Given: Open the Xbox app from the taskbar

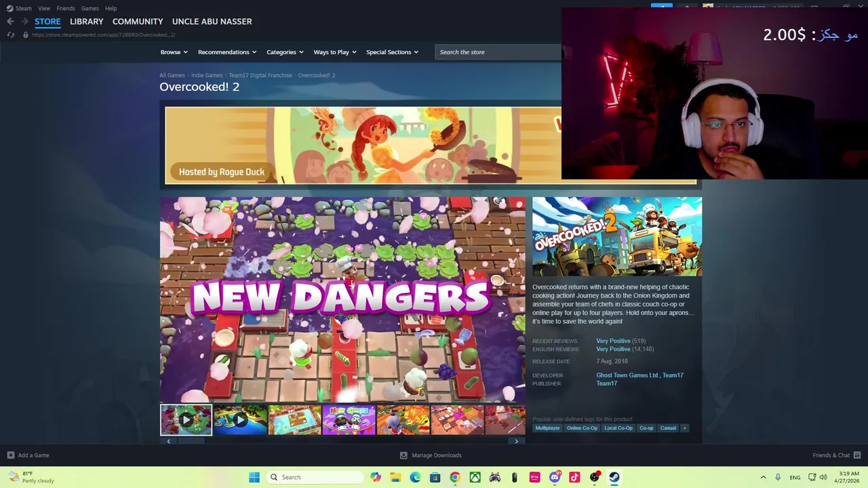Looking at the screenshot, I should coord(475,477).
